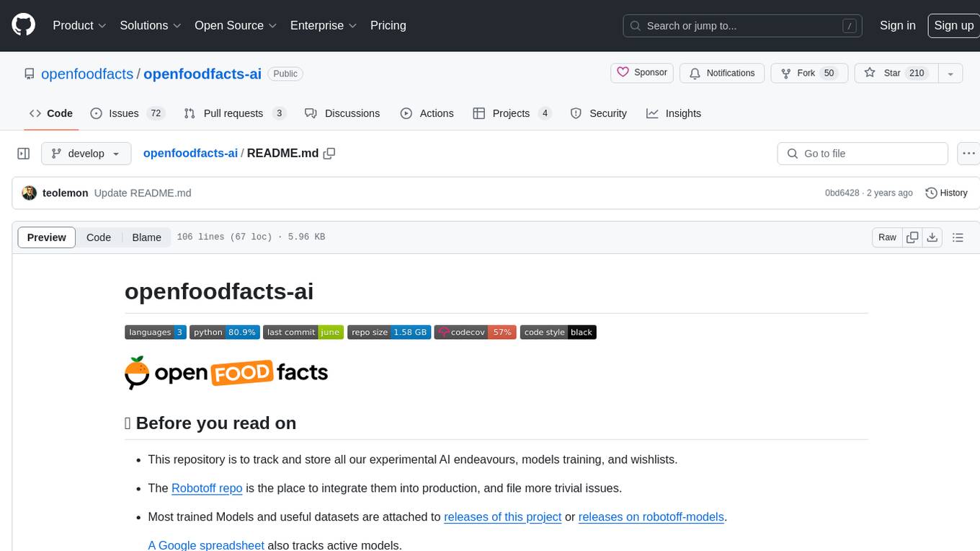The height and width of the screenshot is (551, 980).
Task: Click the code style black badge
Action: 558,332
